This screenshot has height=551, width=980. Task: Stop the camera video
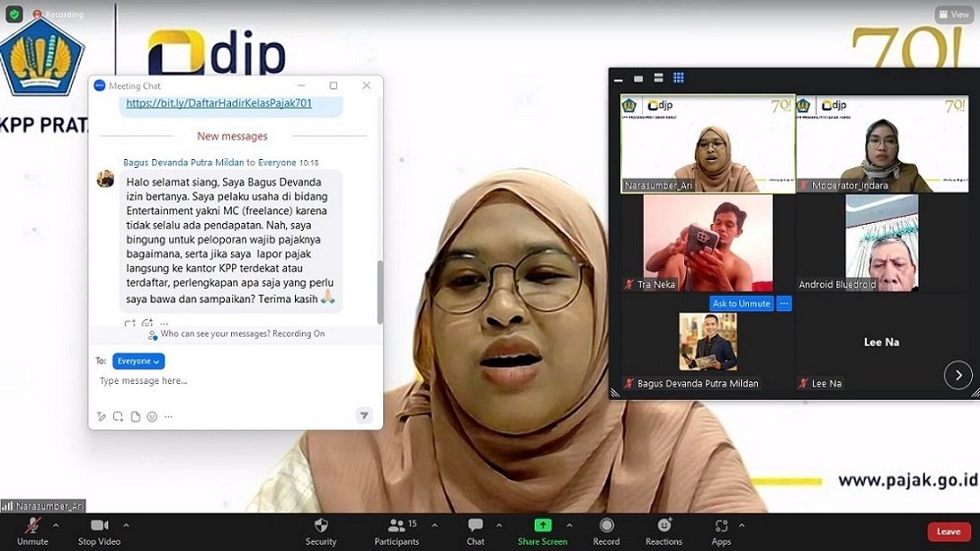pos(99,530)
